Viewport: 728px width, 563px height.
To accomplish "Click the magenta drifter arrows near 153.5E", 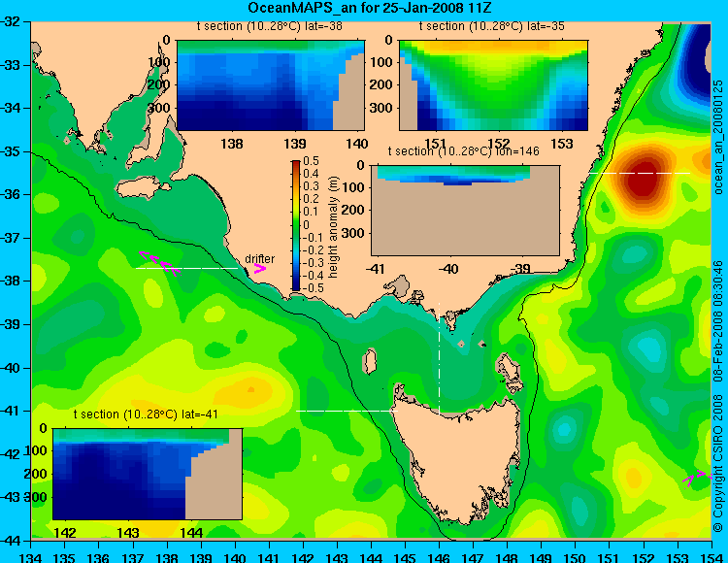I will [x=698, y=478].
